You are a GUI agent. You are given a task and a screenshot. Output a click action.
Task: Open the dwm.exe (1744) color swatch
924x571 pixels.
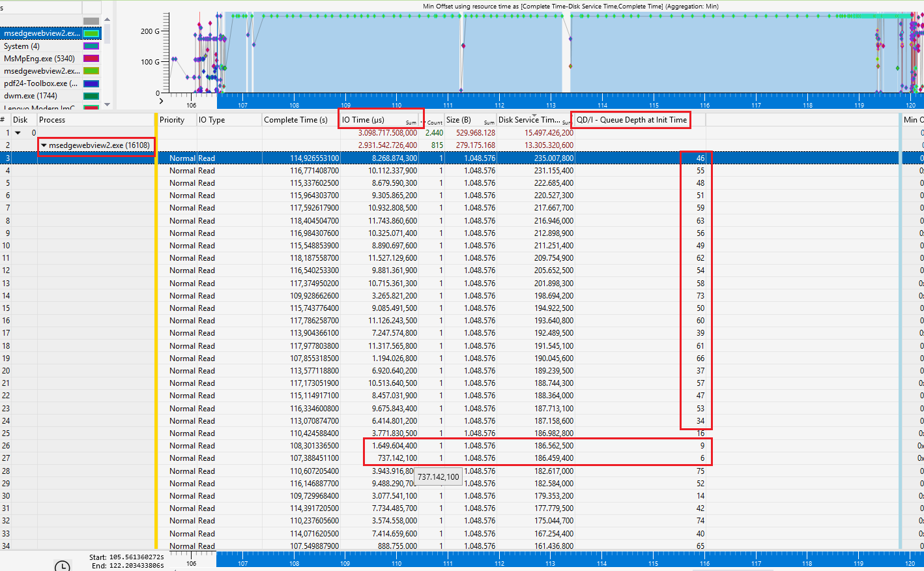tap(91, 96)
